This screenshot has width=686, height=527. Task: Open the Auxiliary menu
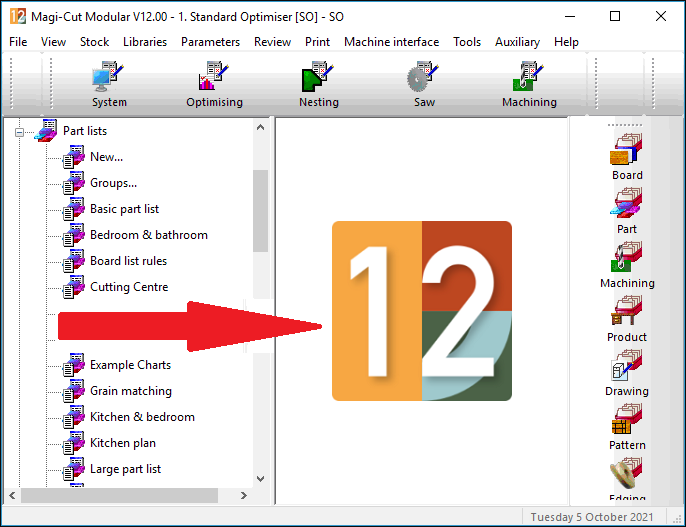pyautogui.click(x=518, y=42)
